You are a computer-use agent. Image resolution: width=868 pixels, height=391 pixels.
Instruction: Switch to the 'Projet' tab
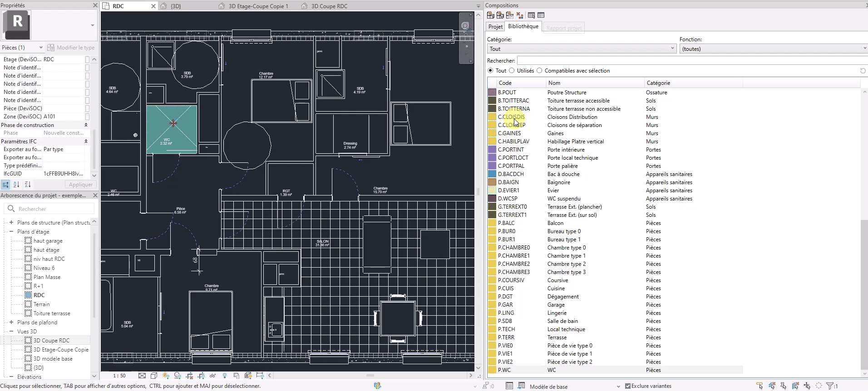[495, 27]
